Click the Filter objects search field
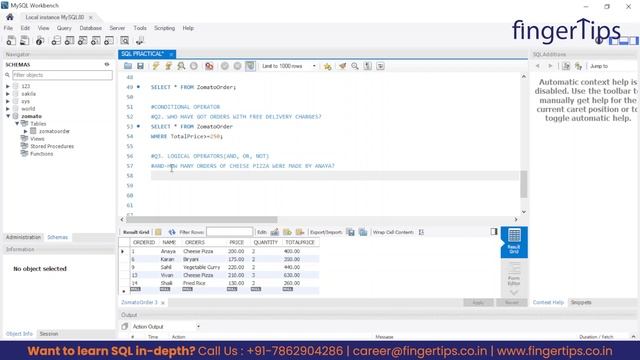The width and height of the screenshot is (640, 360). point(62,75)
